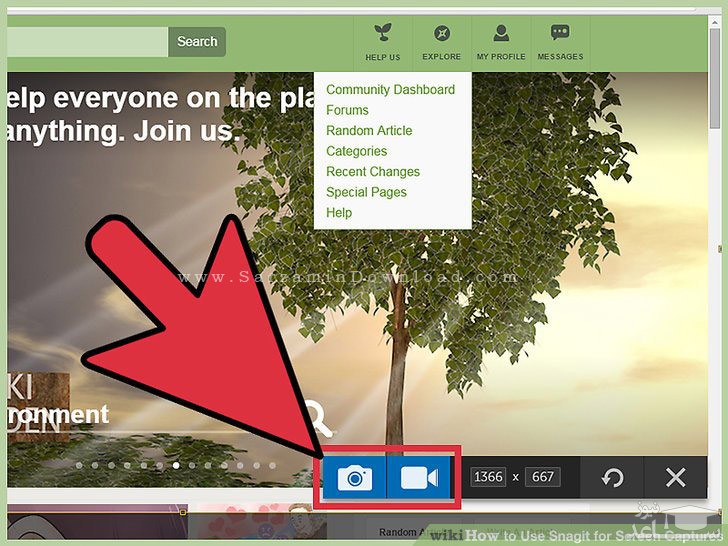Click the Explore compass icon
Viewport: 728px width, 546px height.
(441, 34)
